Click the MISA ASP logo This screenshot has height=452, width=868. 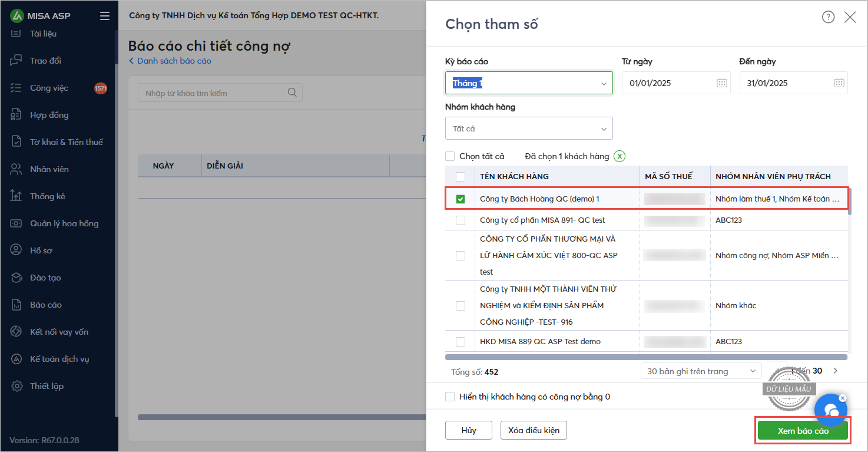40,16
